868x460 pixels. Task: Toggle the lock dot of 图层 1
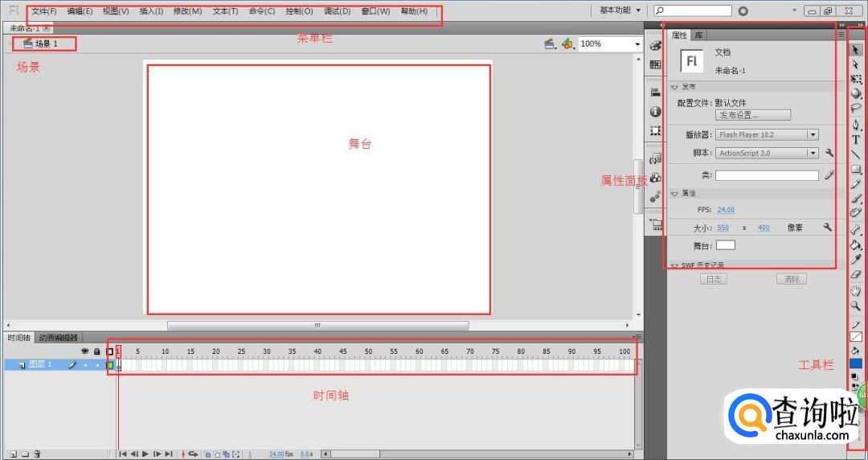(97, 364)
